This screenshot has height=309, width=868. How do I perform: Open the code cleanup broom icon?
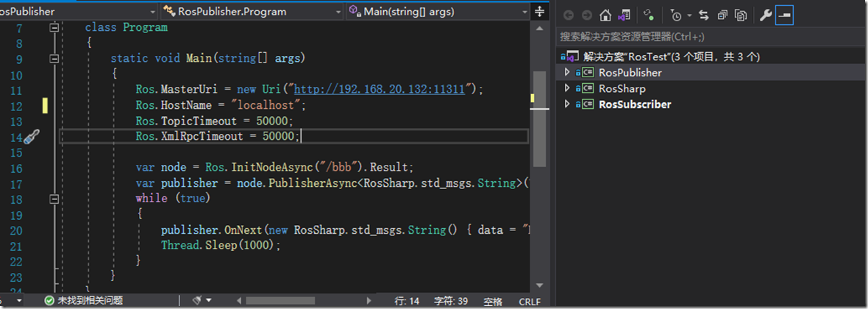tap(197, 300)
